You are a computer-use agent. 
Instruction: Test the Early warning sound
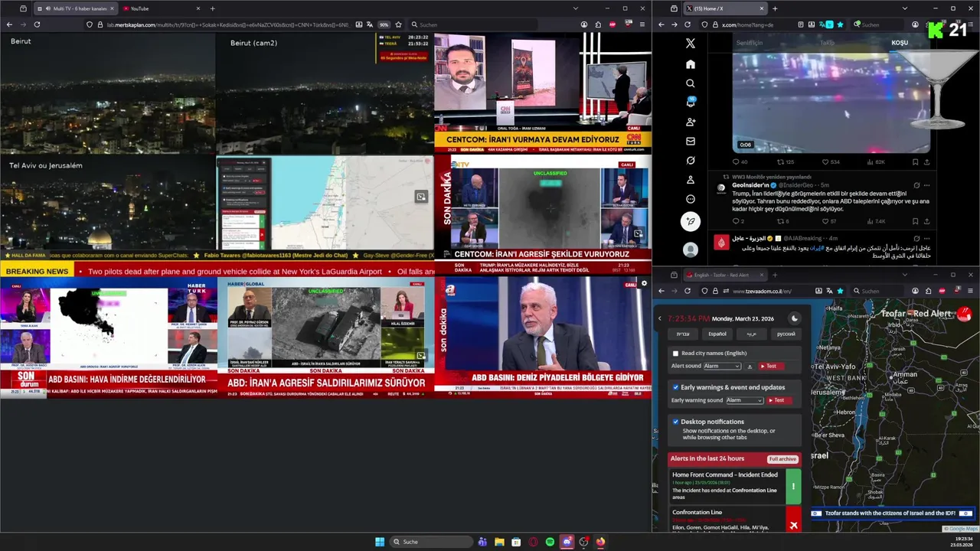[779, 400]
